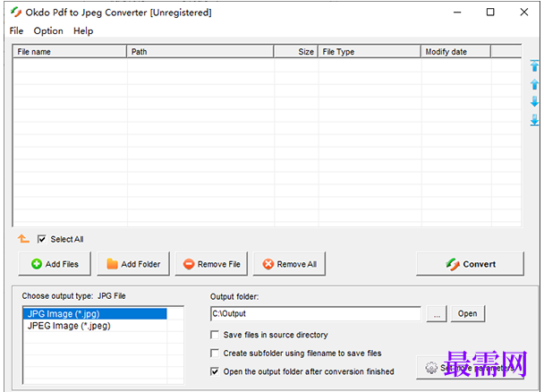Open the File menu

(16, 30)
